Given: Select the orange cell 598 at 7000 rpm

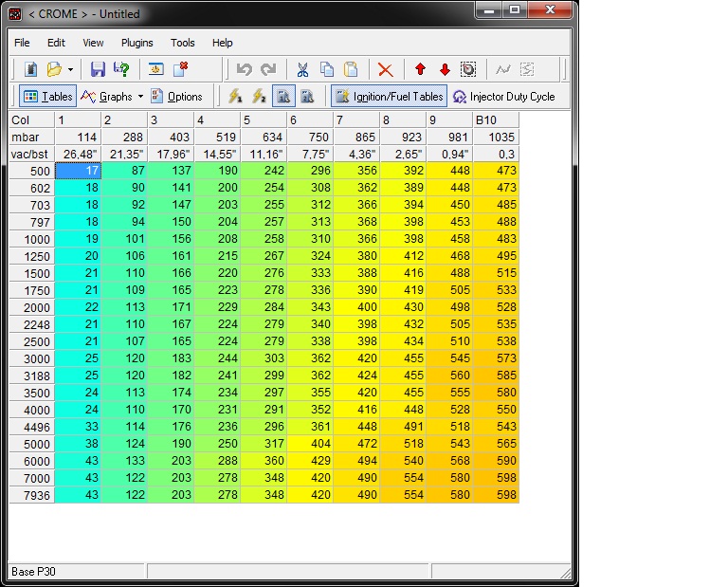Looking at the screenshot, I should [x=496, y=477].
